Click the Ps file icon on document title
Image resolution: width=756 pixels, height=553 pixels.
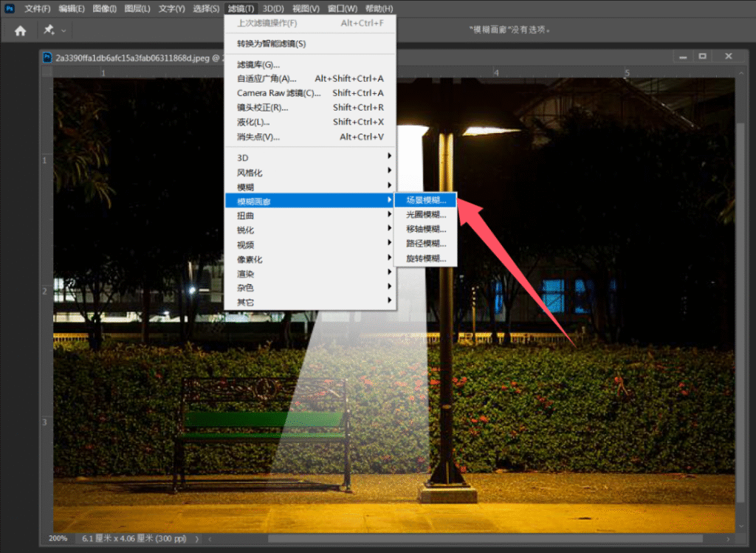tap(47, 58)
